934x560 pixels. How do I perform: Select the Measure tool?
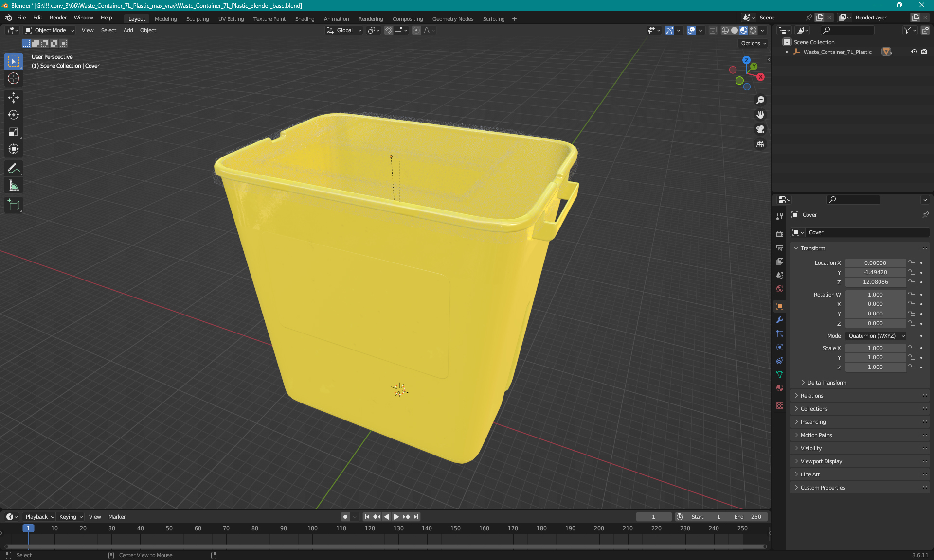pos(14,186)
